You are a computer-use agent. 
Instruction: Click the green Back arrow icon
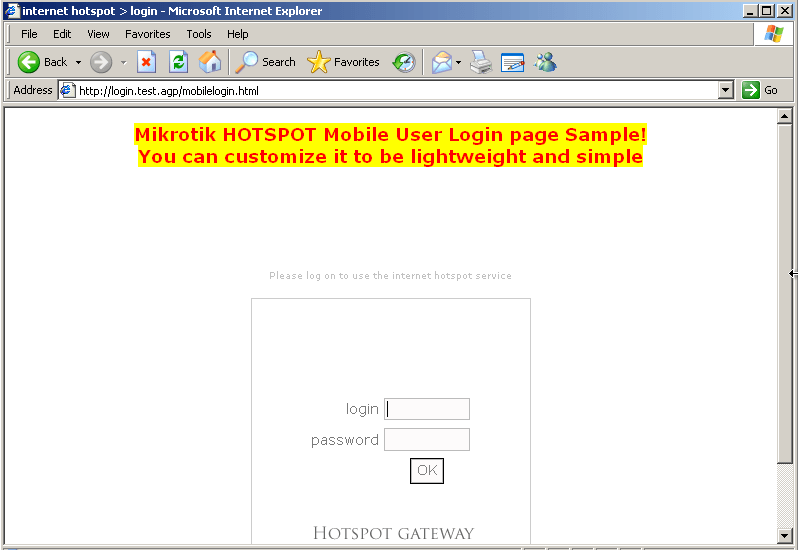pos(28,62)
